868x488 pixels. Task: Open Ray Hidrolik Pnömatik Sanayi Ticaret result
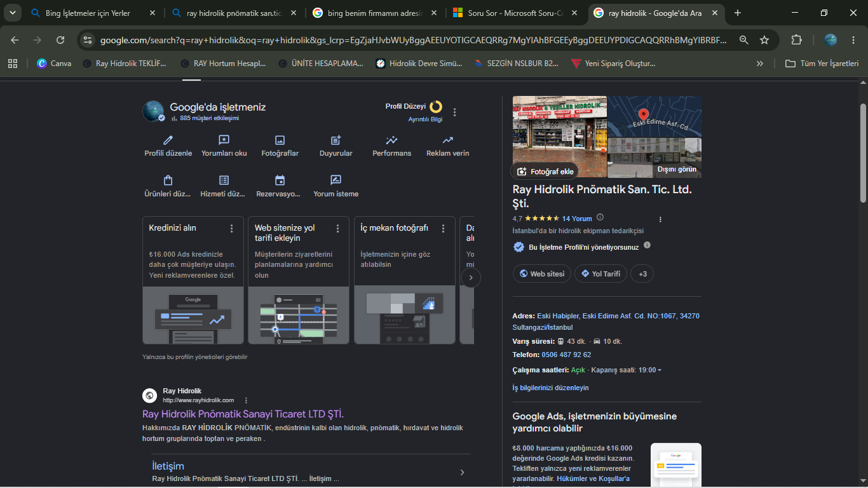pos(243,414)
